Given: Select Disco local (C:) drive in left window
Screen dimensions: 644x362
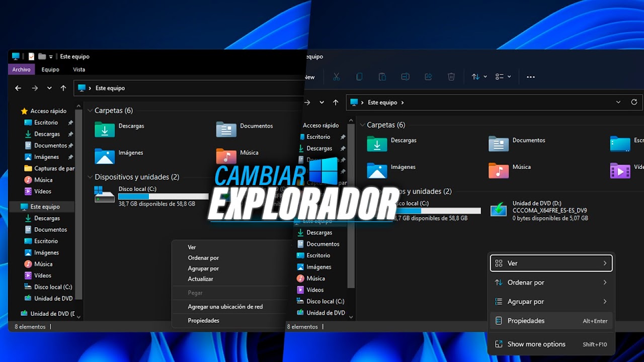Looking at the screenshot, I should pos(151,195).
